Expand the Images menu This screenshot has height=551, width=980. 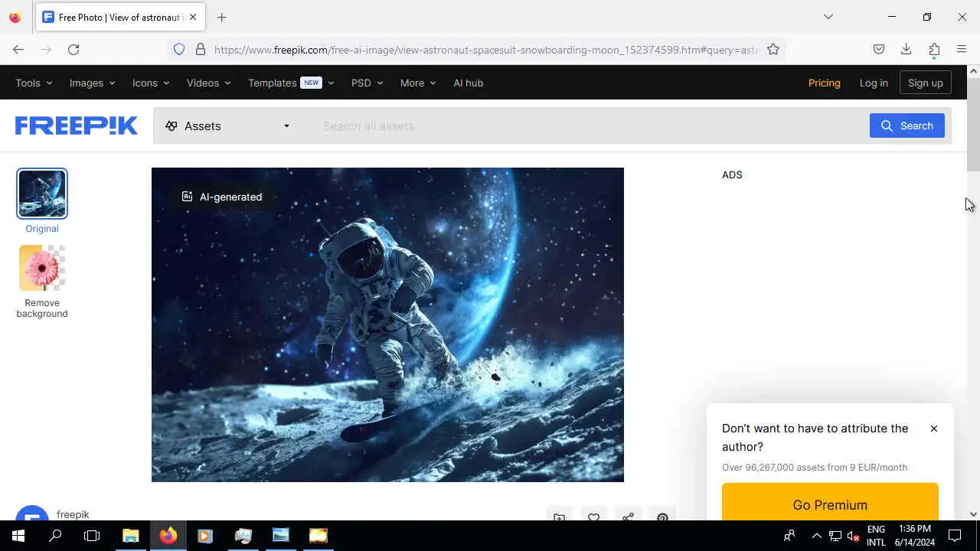tap(92, 83)
